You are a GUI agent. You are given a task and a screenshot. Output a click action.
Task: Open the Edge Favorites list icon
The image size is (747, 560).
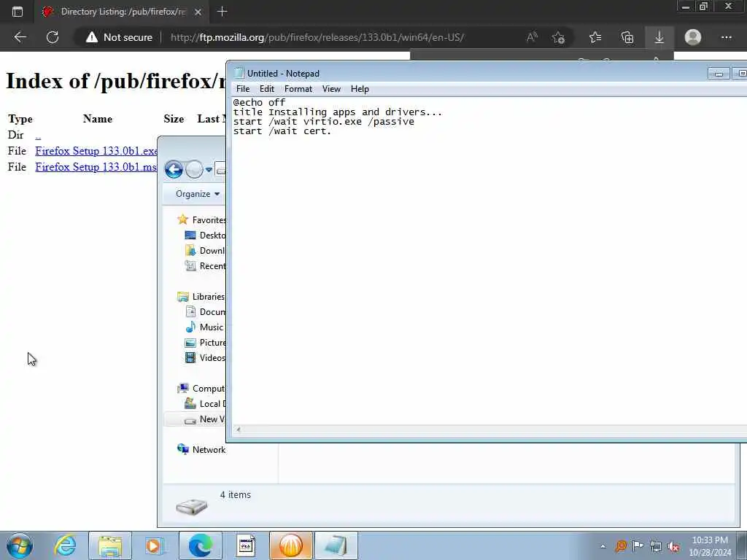click(595, 37)
